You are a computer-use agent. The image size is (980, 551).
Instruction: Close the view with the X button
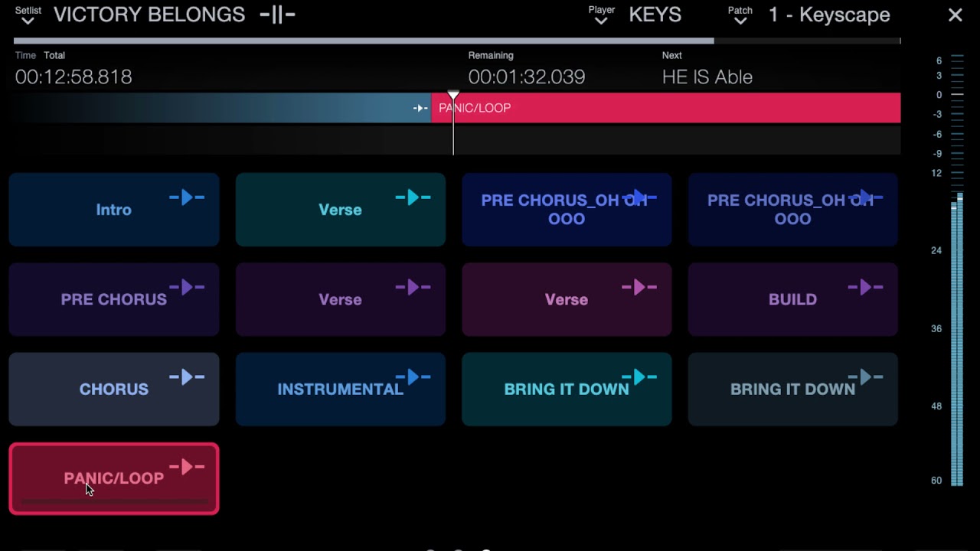tap(955, 15)
